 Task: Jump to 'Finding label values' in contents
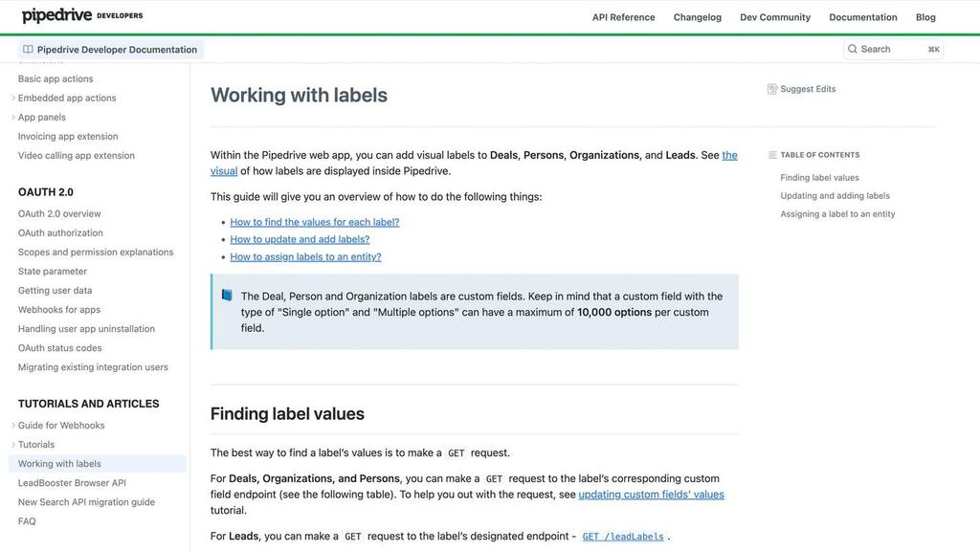coord(819,178)
